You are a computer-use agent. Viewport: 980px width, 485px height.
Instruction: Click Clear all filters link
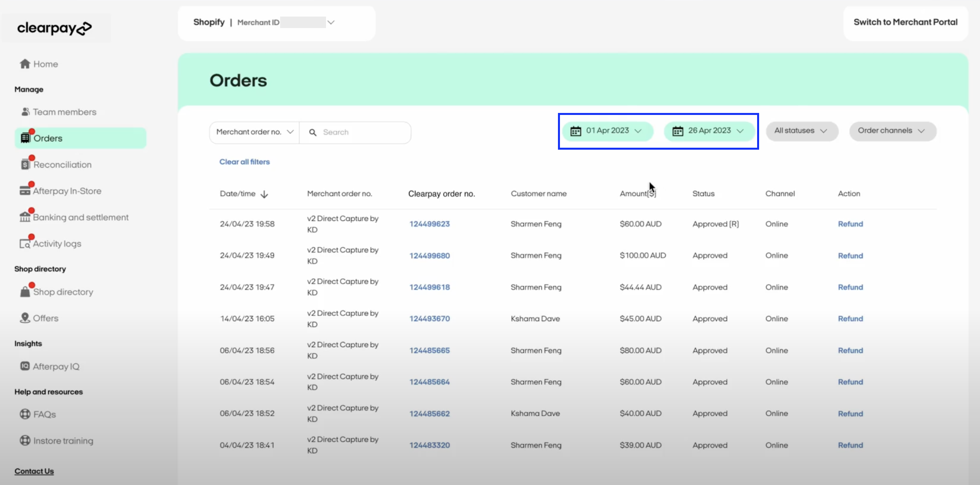coord(245,162)
